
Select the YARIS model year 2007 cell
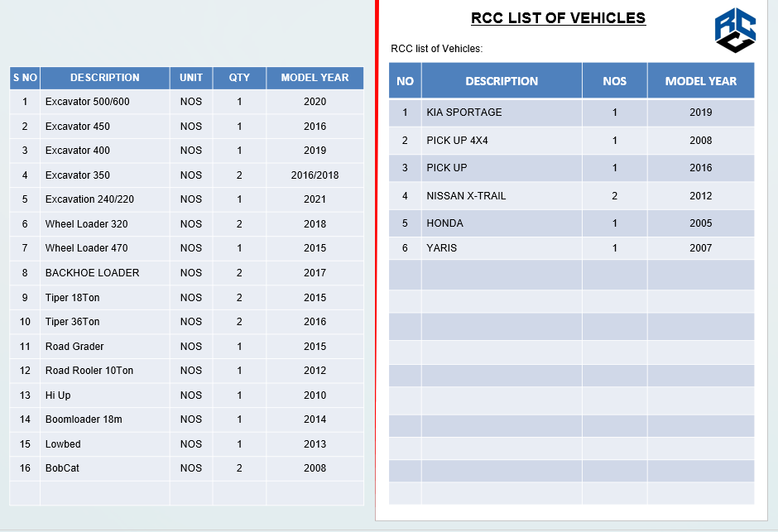click(700, 248)
